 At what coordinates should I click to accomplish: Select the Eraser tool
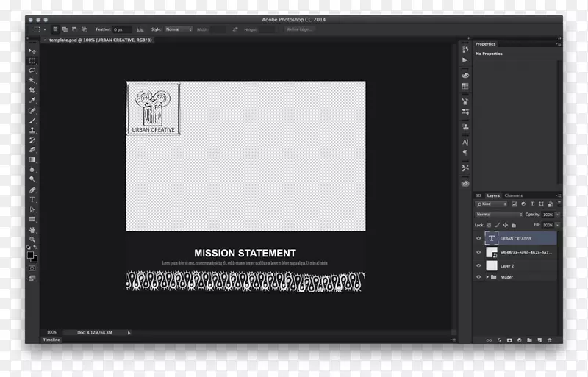[x=32, y=150]
